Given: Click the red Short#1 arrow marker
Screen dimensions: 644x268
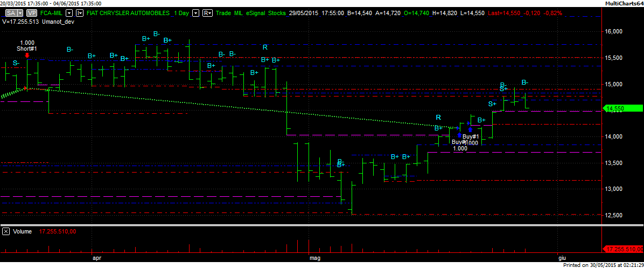Looking at the screenshot, I should click(x=27, y=55).
